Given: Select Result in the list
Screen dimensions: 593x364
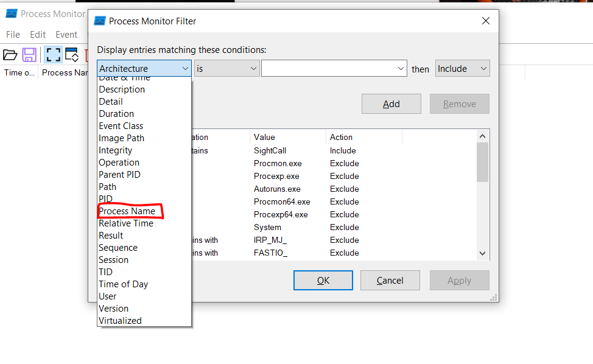Looking at the screenshot, I should pos(144,235).
